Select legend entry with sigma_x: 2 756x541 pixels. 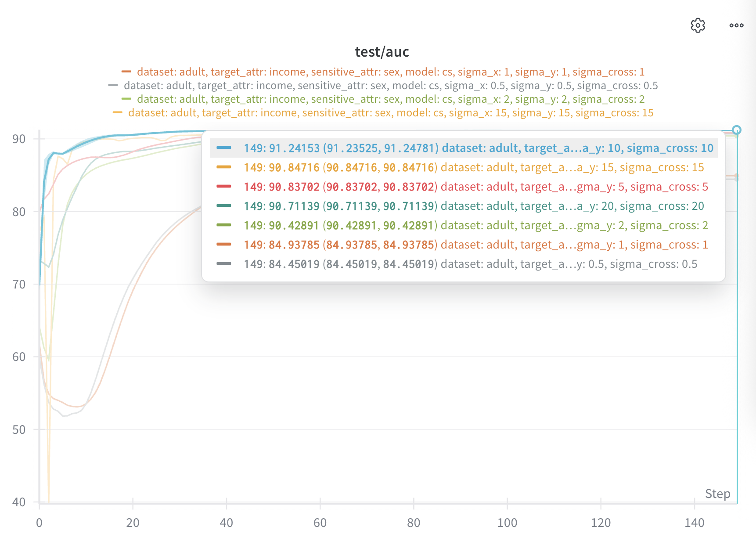[391, 99]
